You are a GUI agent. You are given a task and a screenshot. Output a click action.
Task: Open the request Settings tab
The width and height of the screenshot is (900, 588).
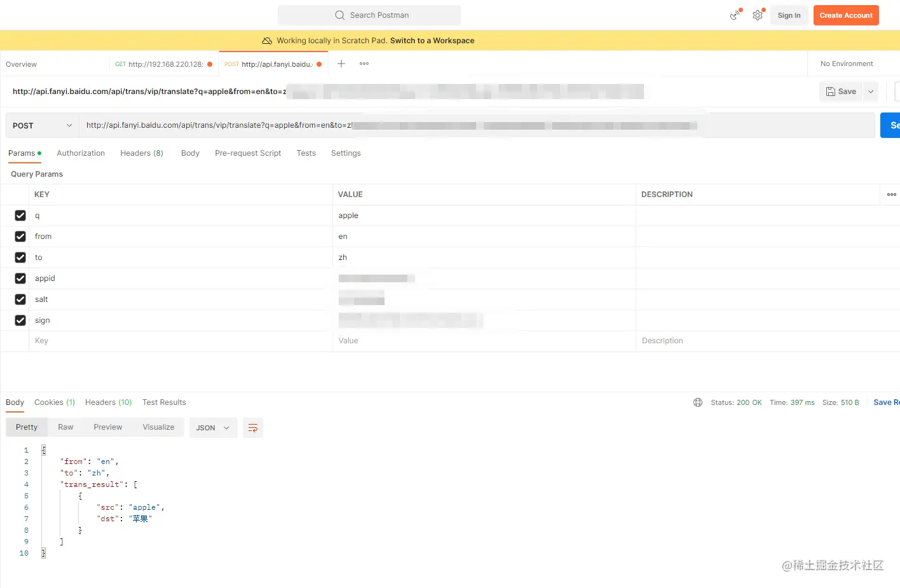tap(346, 153)
